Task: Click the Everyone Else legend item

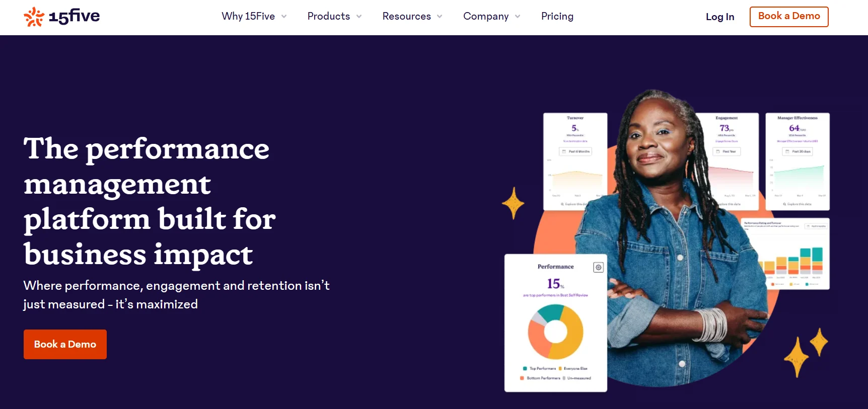Action: [x=573, y=369]
